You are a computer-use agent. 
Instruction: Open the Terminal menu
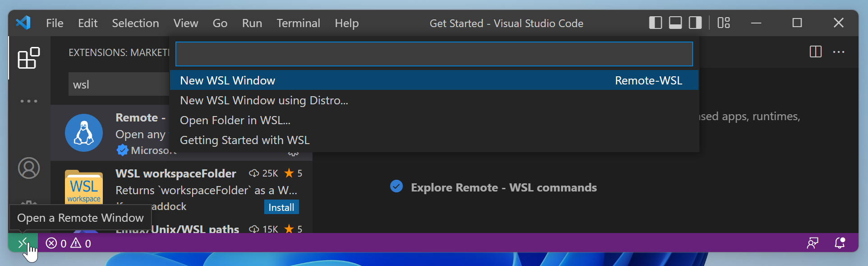pos(298,23)
